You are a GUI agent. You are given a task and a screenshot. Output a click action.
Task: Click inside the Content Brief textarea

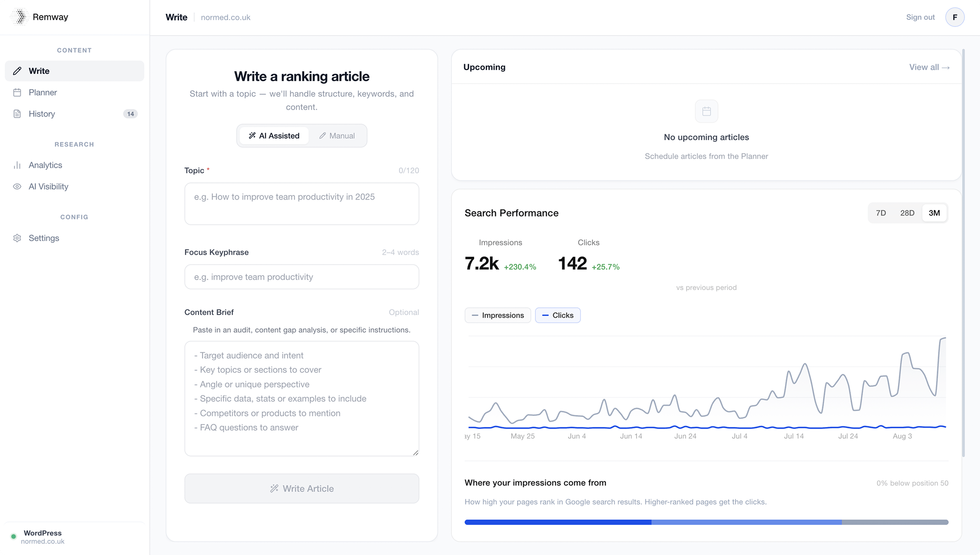tap(302, 399)
